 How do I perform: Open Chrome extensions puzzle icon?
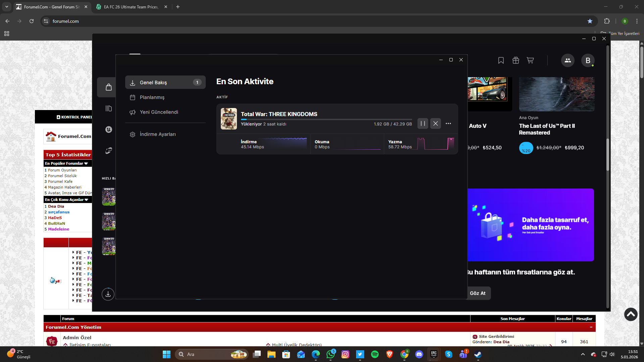point(607,21)
